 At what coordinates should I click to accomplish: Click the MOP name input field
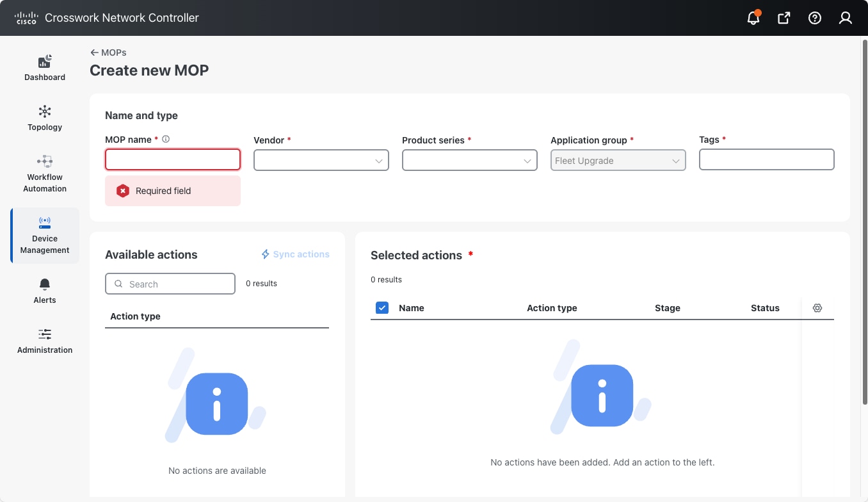click(x=173, y=159)
